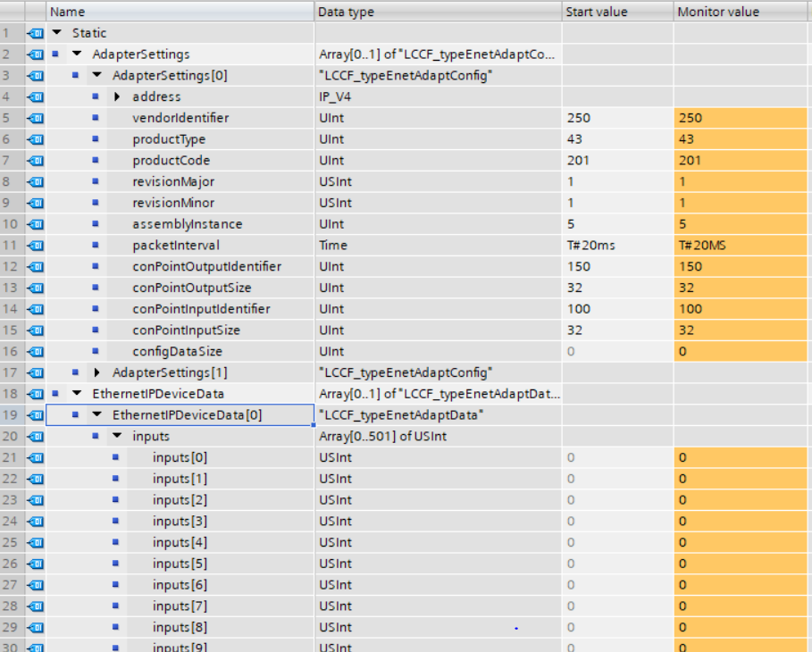The image size is (812, 652).
Task: Expand the address structure
Action: tap(117, 96)
